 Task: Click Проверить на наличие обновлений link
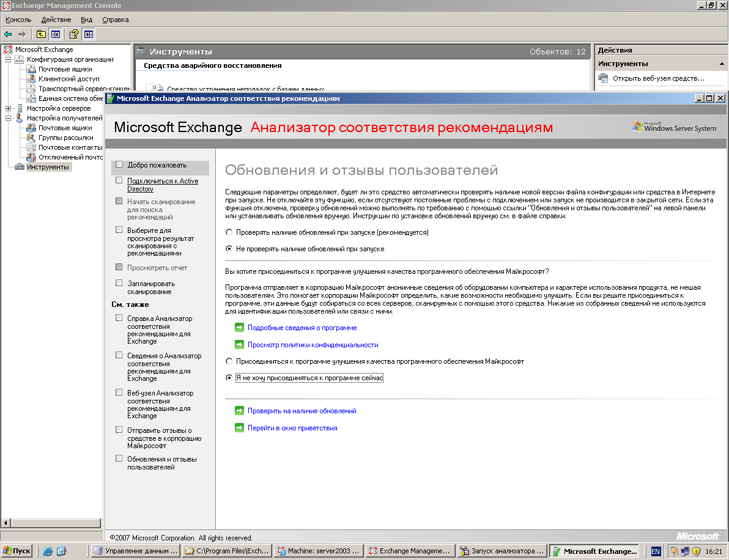pos(302,411)
